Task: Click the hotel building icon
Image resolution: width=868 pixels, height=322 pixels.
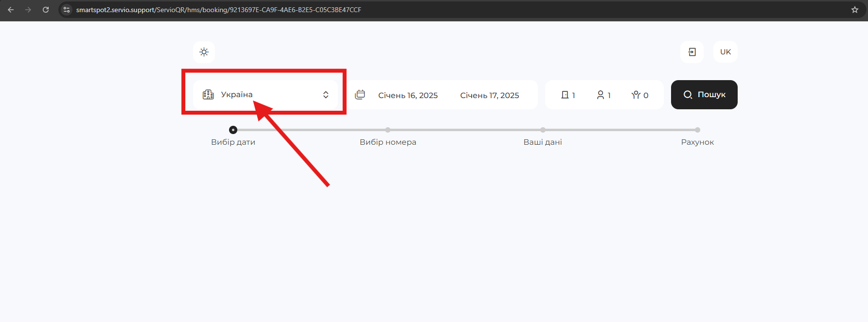Action: 208,95
